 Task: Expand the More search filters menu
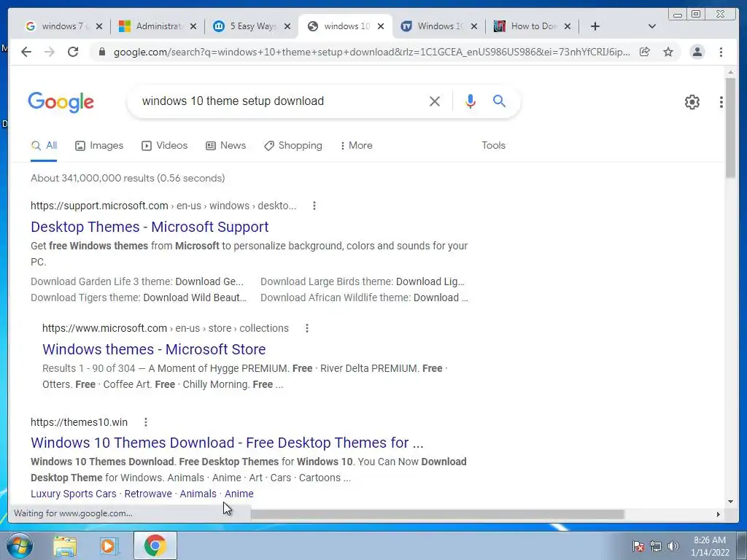[356, 145]
